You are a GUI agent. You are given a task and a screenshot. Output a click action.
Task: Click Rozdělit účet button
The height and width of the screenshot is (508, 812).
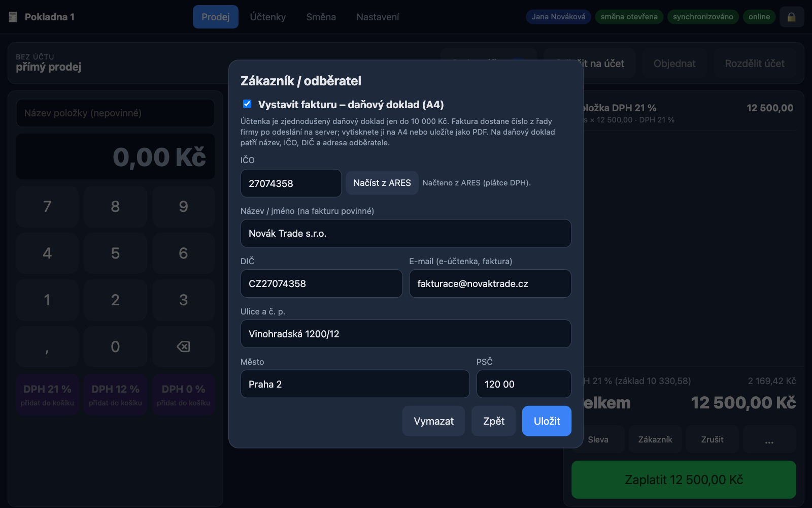click(755, 63)
